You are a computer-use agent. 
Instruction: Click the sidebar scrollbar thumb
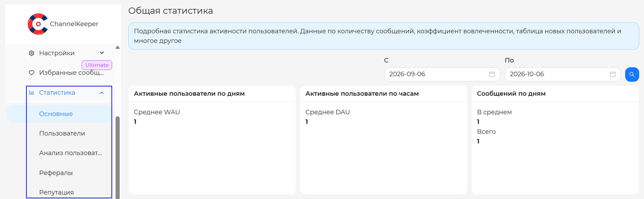(x=118, y=158)
